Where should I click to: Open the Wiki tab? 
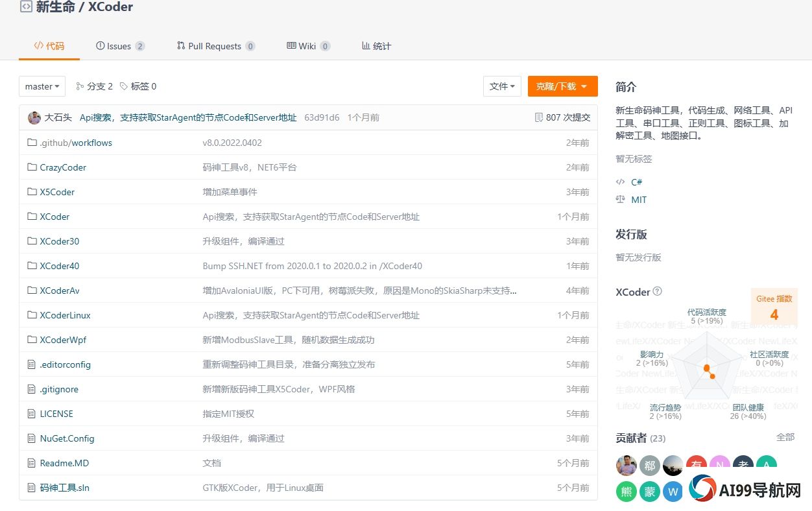(308, 46)
